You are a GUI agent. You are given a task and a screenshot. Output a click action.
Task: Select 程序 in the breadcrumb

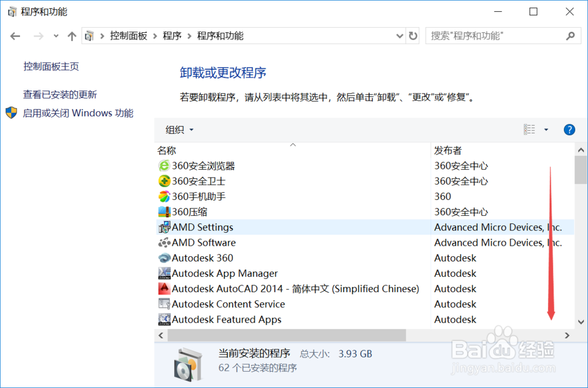point(172,36)
